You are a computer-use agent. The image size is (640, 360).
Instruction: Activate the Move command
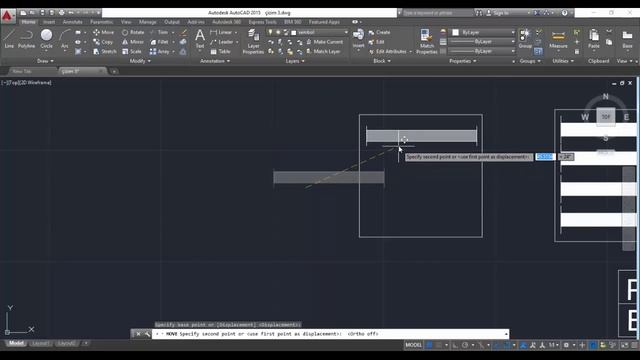pos(104,32)
